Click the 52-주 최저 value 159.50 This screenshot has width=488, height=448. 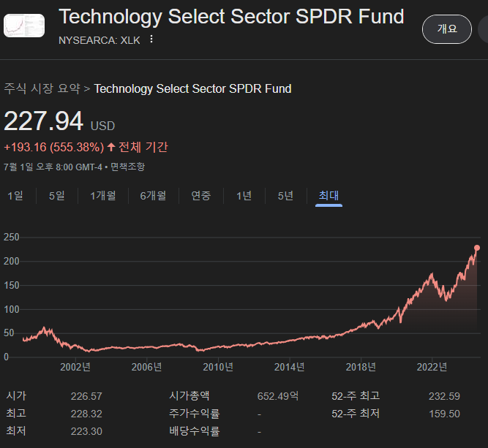click(x=444, y=414)
